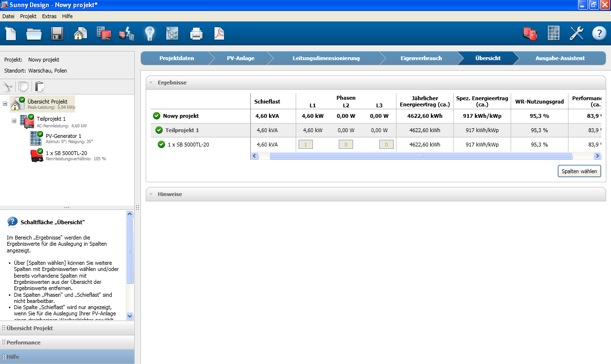Create a new project file
This screenshot has height=364, width=611.
coord(11,34)
